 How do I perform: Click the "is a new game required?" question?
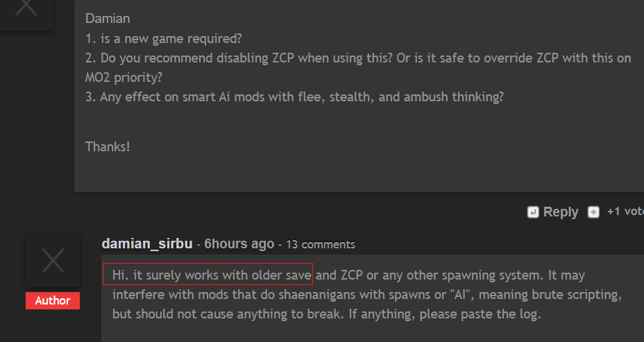point(163,38)
